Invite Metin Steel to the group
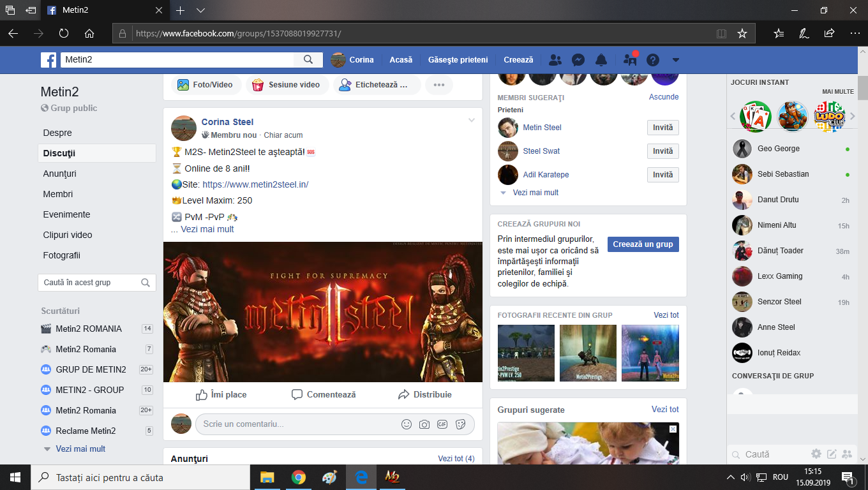 pos(662,128)
